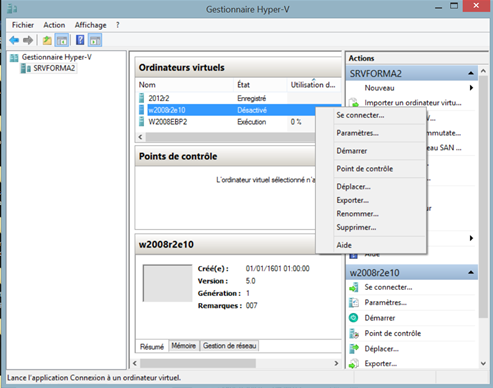Open the Affichage menu
This screenshot has width=493, height=388.
tap(90, 25)
